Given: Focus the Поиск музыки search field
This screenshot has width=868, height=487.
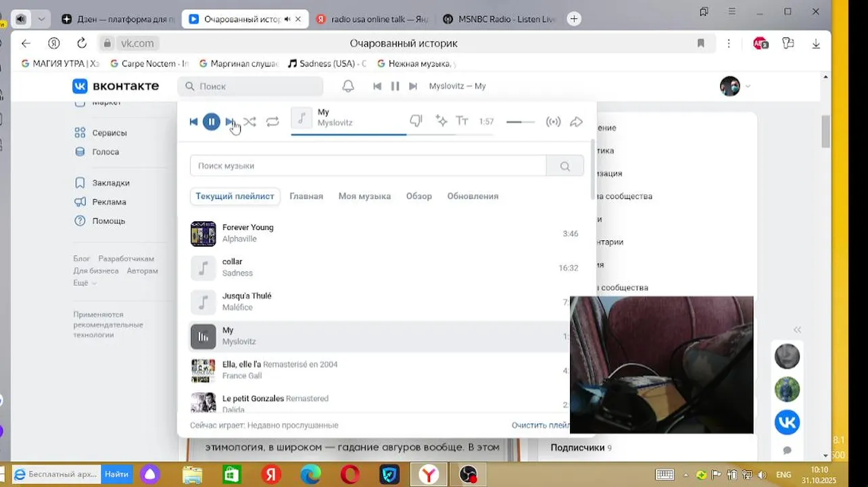Looking at the screenshot, I should (368, 166).
